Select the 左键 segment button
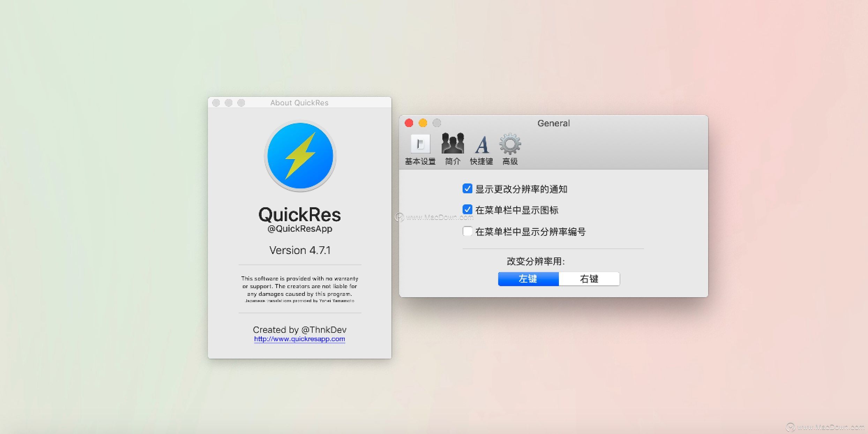 tap(528, 279)
